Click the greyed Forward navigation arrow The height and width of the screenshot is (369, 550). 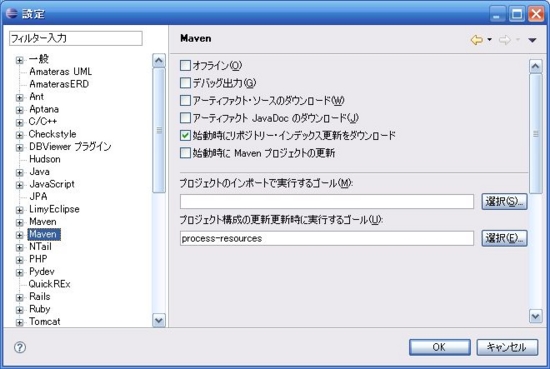point(504,40)
